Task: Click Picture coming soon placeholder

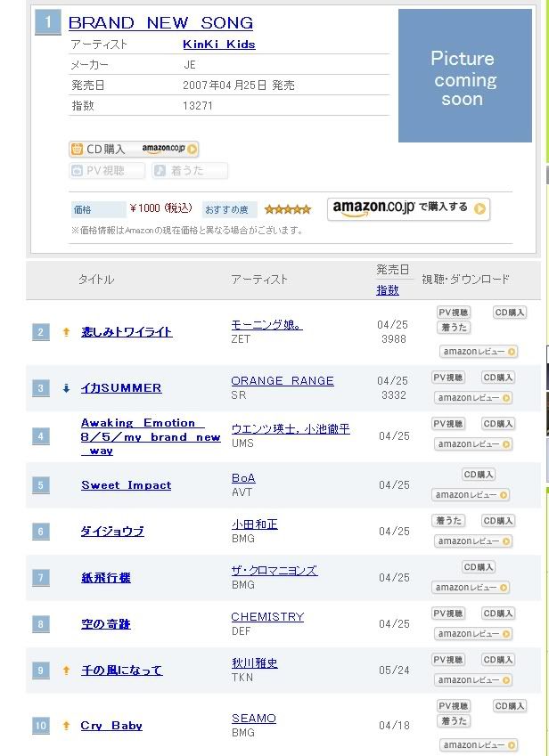Action: click(x=463, y=77)
